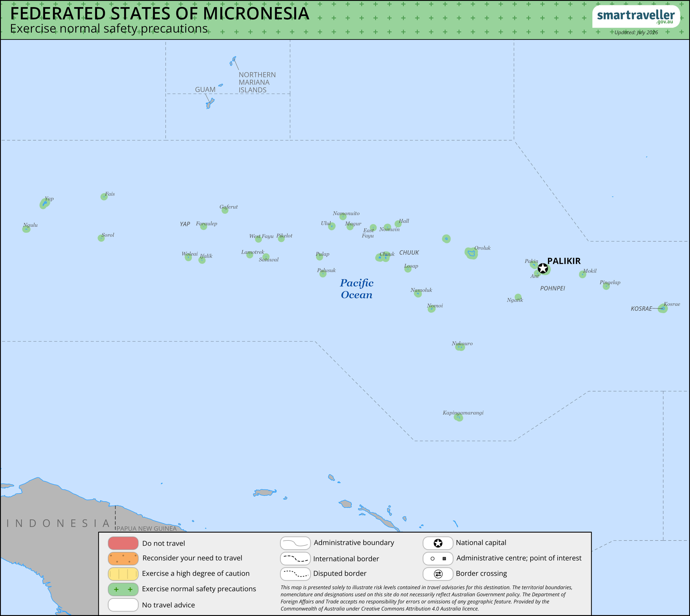Click the POHNPEI state label
Screen dimensions: 690x616
553,288
